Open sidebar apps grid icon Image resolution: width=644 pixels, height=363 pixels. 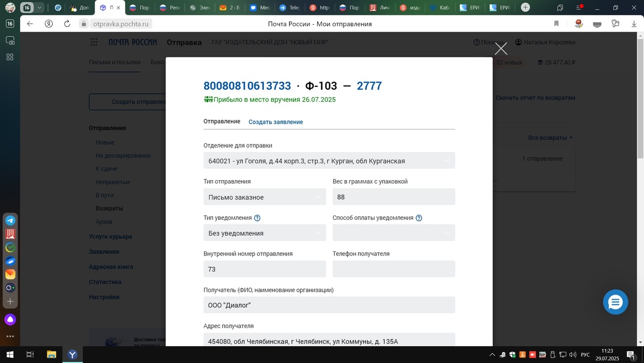(10, 57)
